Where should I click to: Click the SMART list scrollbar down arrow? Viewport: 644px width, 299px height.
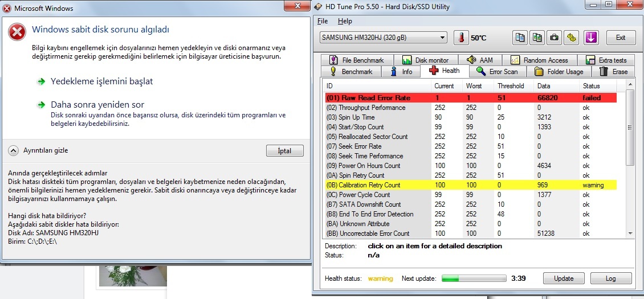point(630,233)
